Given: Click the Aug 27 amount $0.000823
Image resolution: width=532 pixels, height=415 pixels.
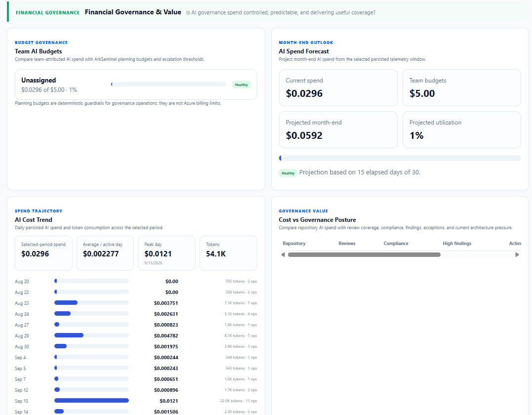Looking at the screenshot, I should [x=166, y=325].
